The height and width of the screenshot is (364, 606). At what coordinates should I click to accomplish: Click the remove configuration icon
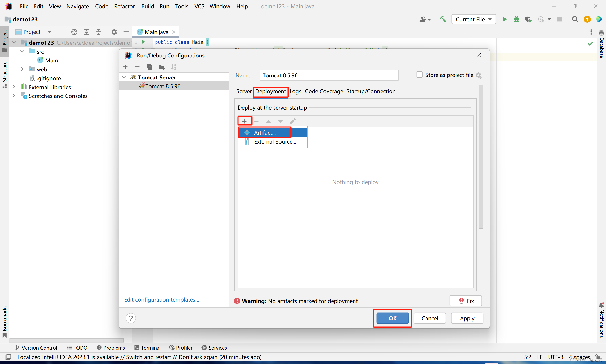point(137,67)
